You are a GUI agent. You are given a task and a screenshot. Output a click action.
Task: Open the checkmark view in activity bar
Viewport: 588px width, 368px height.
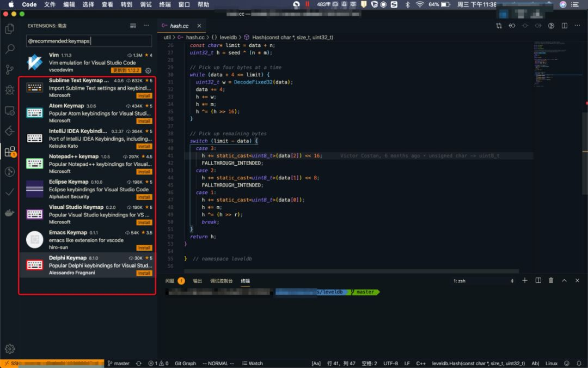pyautogui.click(x=10, y=192)
